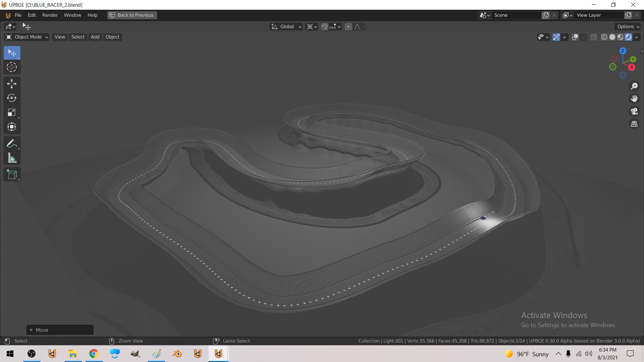
Task: Select the Measure ruler tool
Action: 12,158
